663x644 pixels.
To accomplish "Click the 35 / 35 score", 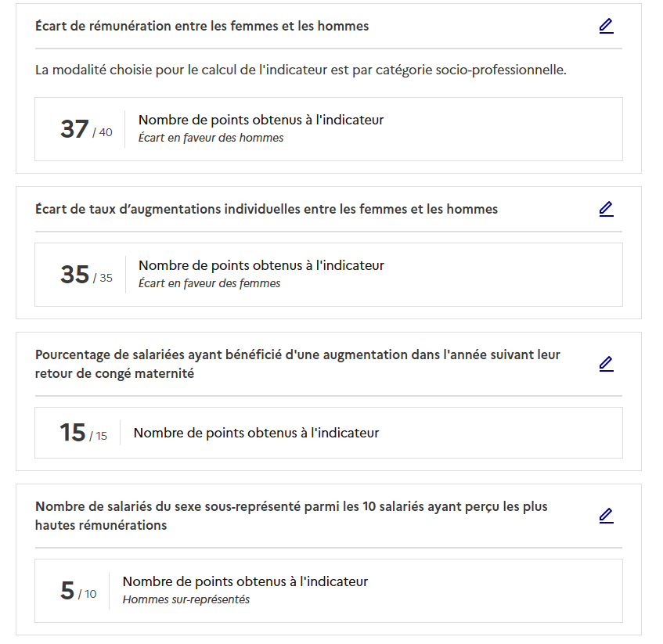I will pyautogui.click(x=85, y=275).
